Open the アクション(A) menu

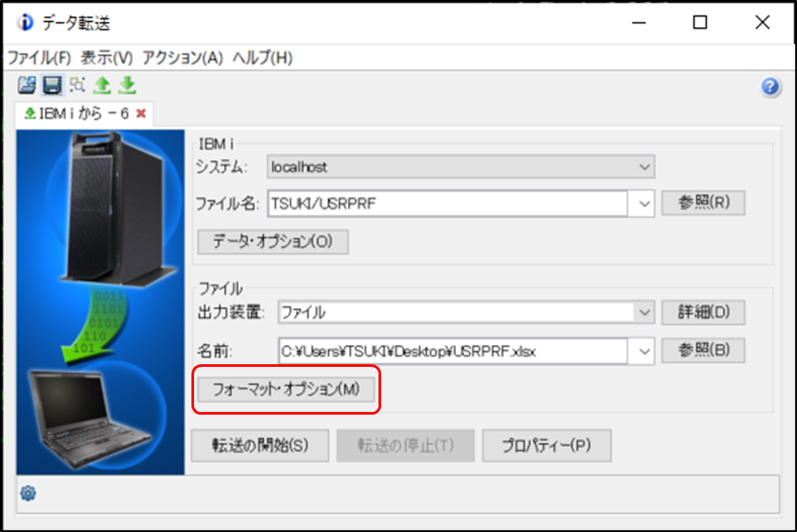coord(183,58)
